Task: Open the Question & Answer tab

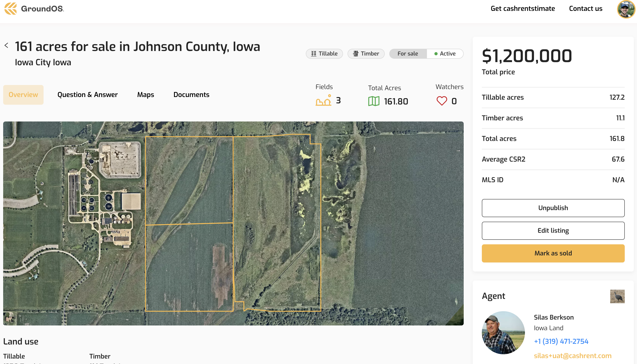Action: [87, 95]
